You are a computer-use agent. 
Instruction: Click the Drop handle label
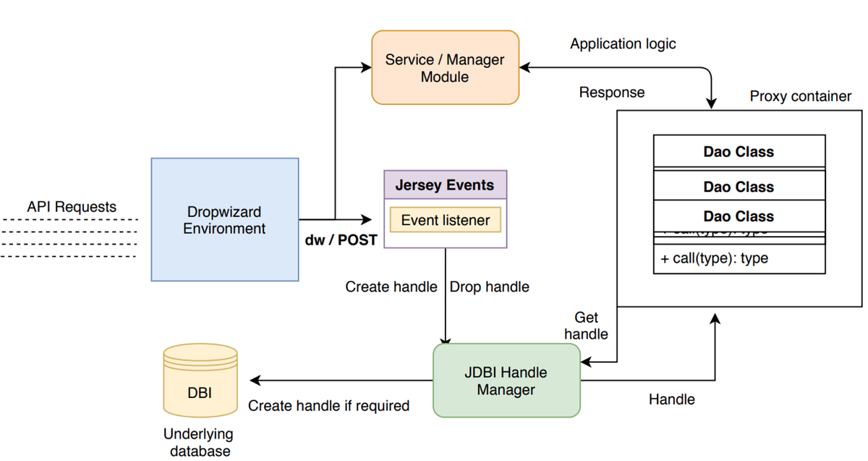click(489, 287)
